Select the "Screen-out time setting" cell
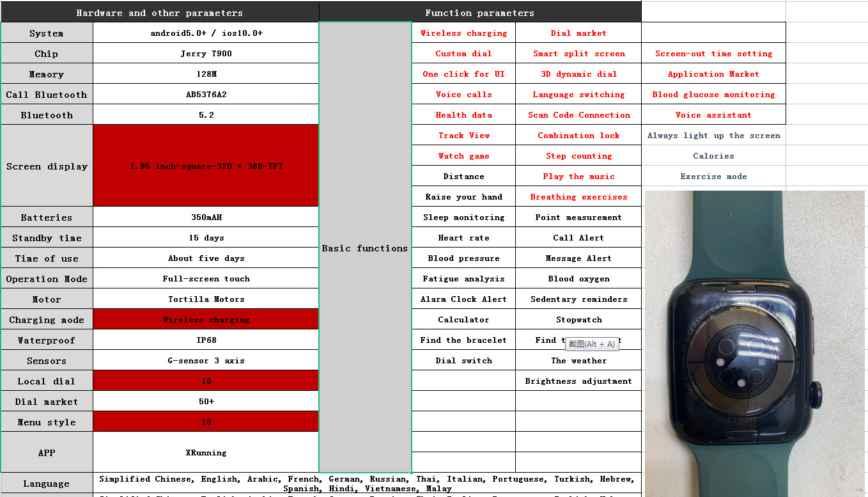868x497 pixels. click(x=713, y=54)
